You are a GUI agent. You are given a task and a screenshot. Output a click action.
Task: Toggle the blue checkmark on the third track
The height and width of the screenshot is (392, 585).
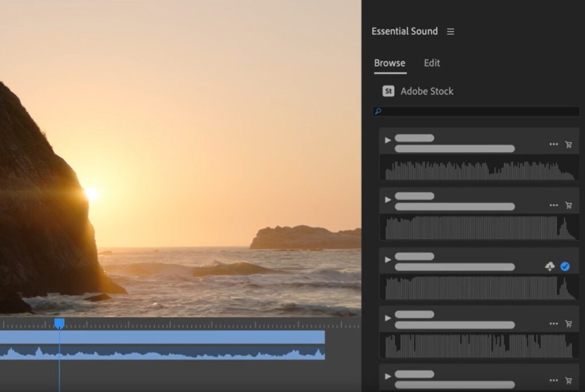pos(564,265)
